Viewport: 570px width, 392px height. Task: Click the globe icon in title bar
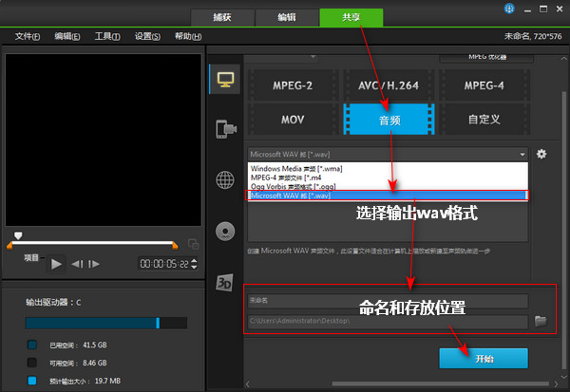click(509, 9)
